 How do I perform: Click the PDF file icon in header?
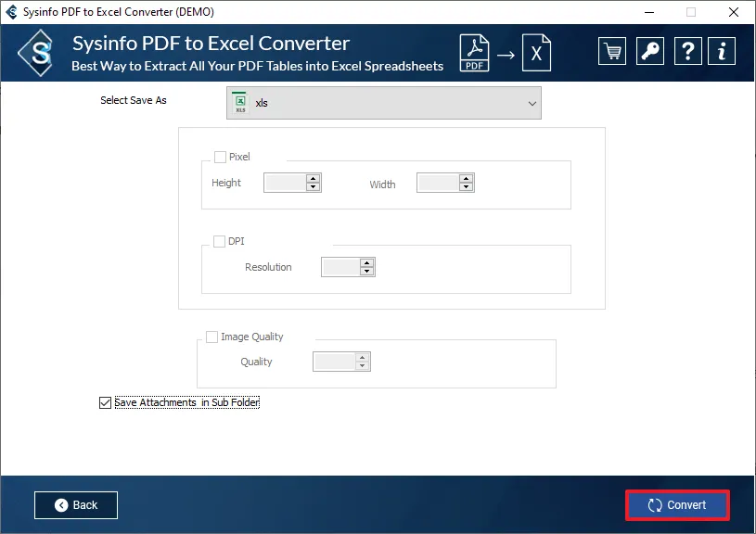[x=473, y=53]
